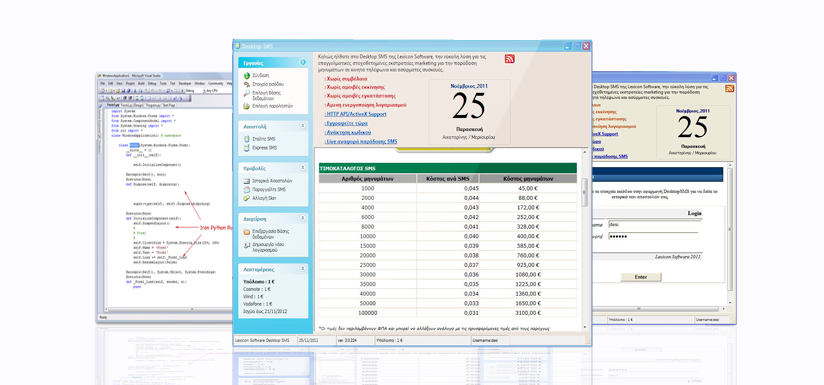This screenshot has height=385, width=824.
Task: Click Lexicon Software Desktop SMS status bar text
Action: (263, 340)
